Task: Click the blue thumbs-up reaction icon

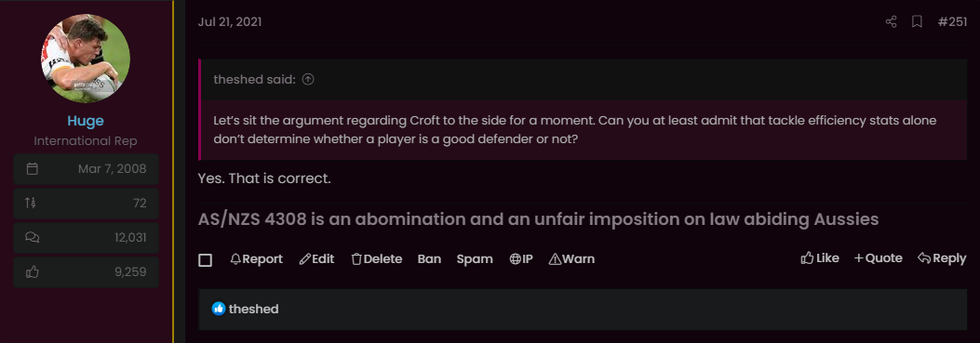Action: pyautogui.click(x=218, y=309)
